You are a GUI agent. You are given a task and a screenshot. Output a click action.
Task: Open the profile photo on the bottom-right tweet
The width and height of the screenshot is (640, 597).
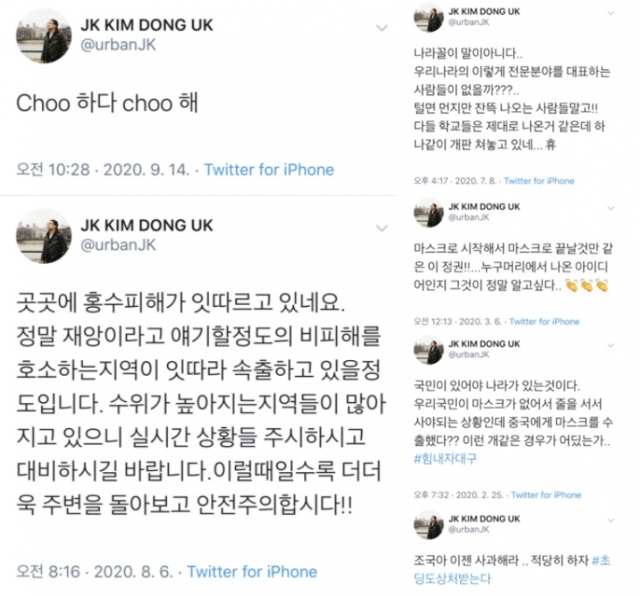click(x=429, y=524)
